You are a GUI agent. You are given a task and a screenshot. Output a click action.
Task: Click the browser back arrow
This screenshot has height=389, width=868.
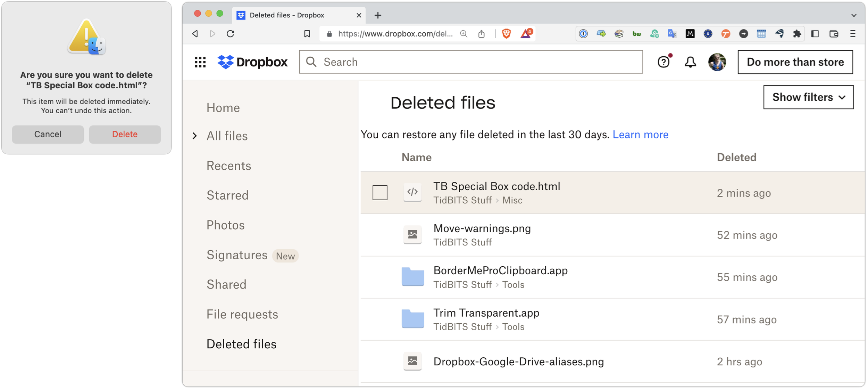[x=195, y=34]
